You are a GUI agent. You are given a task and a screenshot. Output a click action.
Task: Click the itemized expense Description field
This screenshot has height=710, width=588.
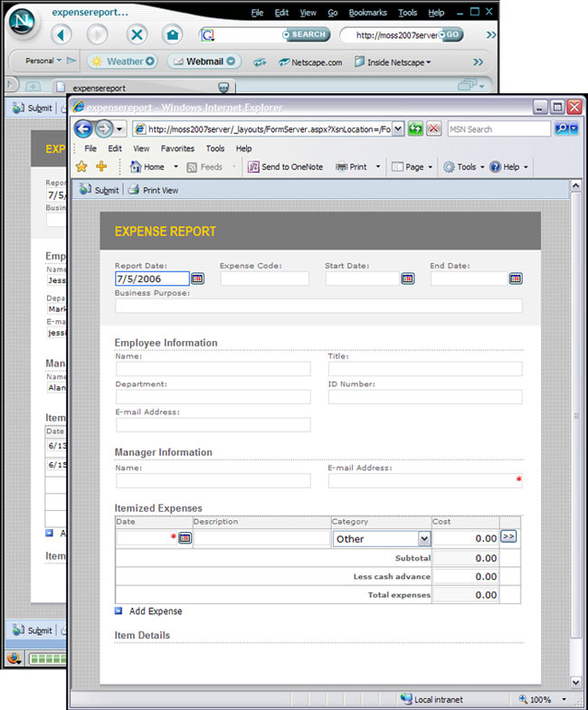261,538
